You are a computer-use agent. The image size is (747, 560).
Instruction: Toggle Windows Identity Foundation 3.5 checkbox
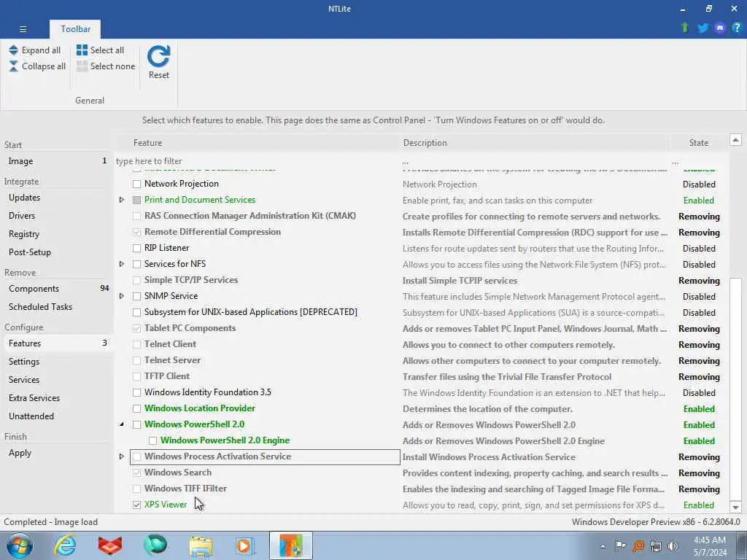[x=136, y=392]
